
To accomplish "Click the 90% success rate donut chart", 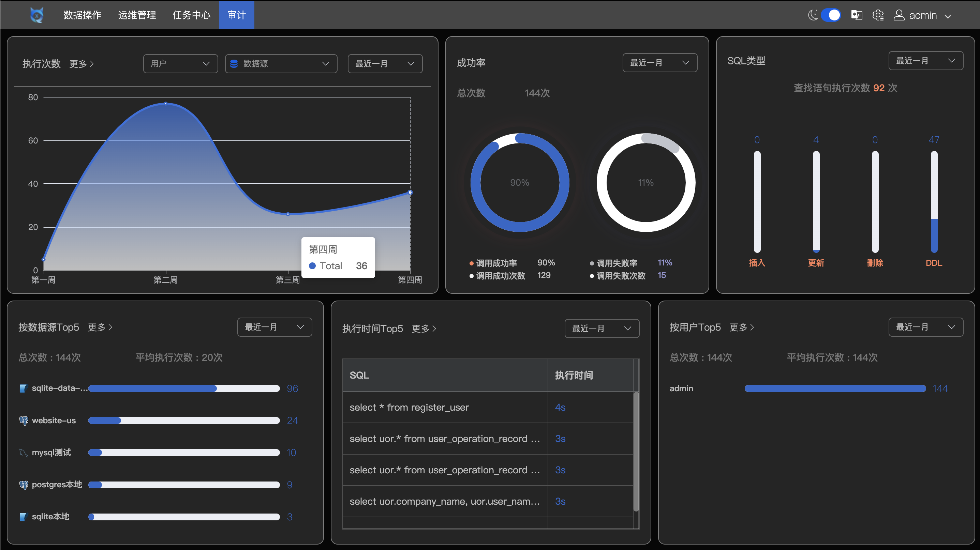I will pos(520,182).
